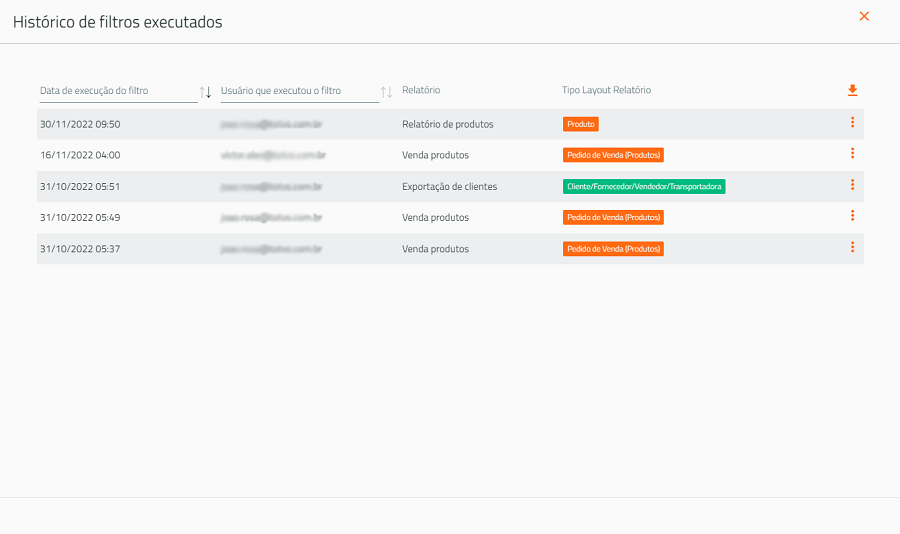Click blurred user email in 05:49 row
Screen dimensions: 900x534
click(x=271, y=218)
